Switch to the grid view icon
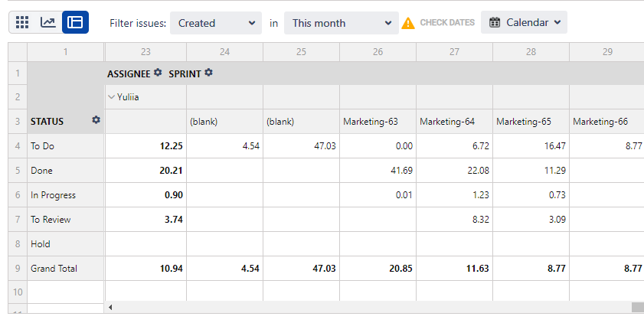The width and height of the screenshot is (644, 323). tap(22, 22)
